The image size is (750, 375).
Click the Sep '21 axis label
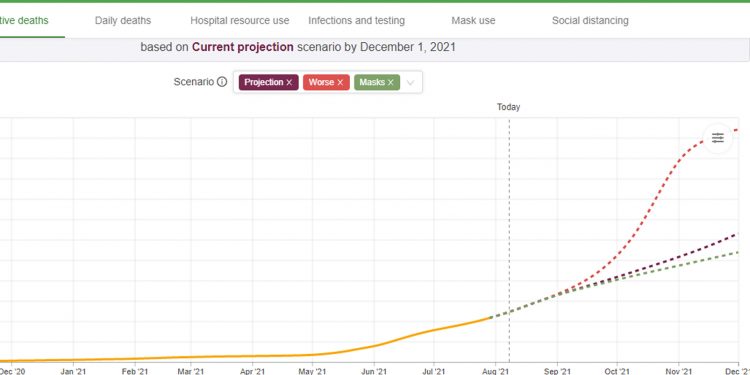point(557,371)
